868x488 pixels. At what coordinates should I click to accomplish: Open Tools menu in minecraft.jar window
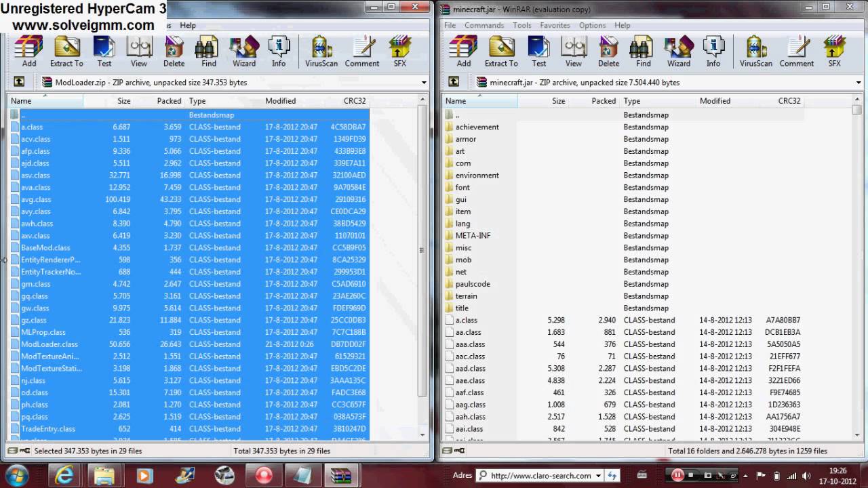point(522,25)
